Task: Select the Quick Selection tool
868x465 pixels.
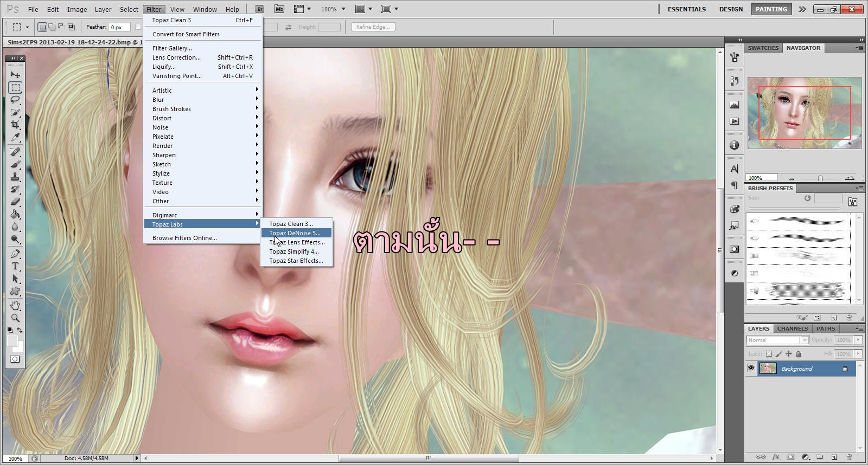Action: (15, 112)
